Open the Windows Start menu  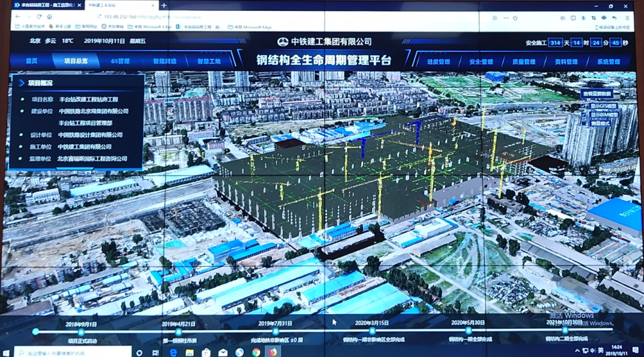6,352
